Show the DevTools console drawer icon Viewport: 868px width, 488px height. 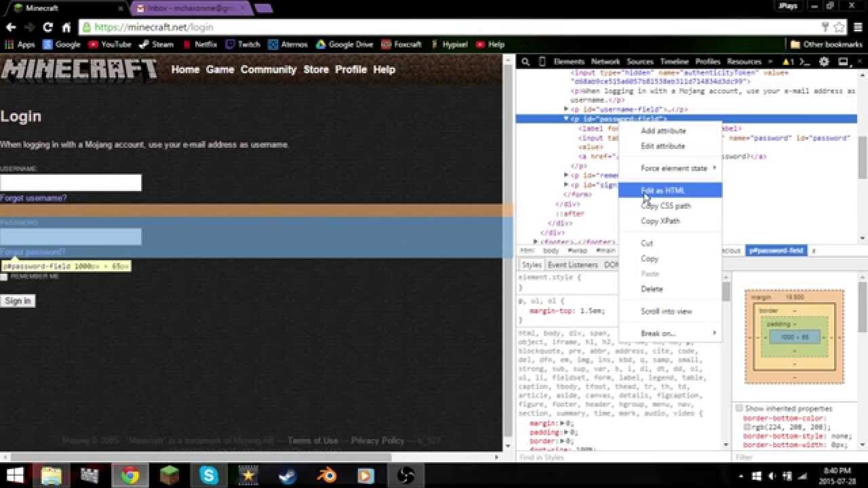click(x=805, y=61)
